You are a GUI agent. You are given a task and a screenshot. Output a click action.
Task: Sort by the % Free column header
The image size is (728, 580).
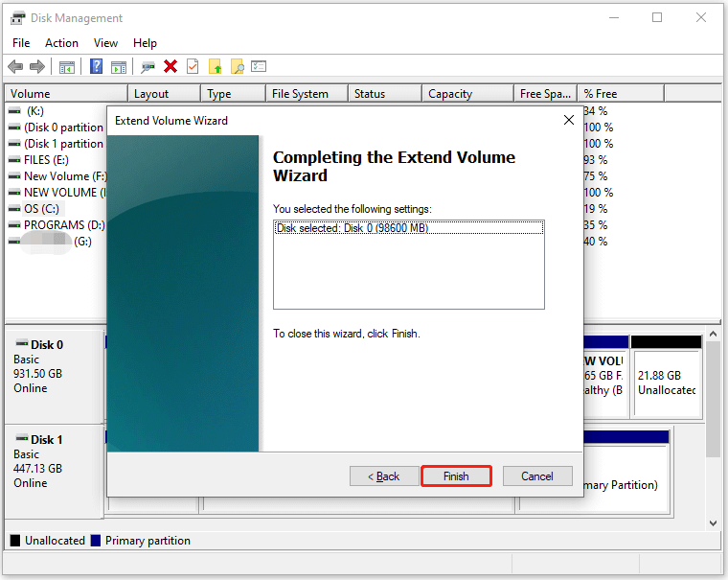(621, 93)
